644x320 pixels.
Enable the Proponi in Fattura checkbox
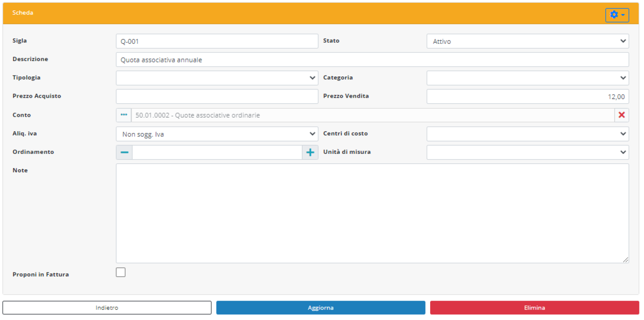pos(121,272)
